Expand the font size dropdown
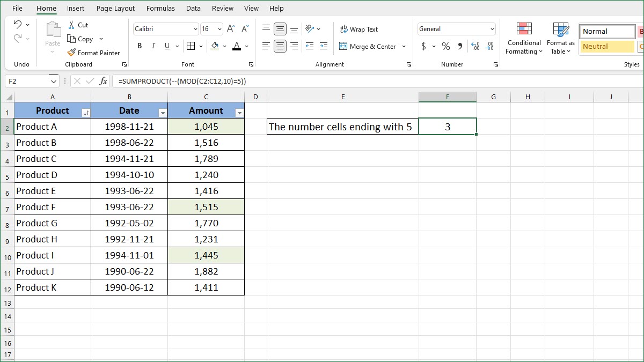The height and width of the screenshot is (362, 644). [219, 29]
